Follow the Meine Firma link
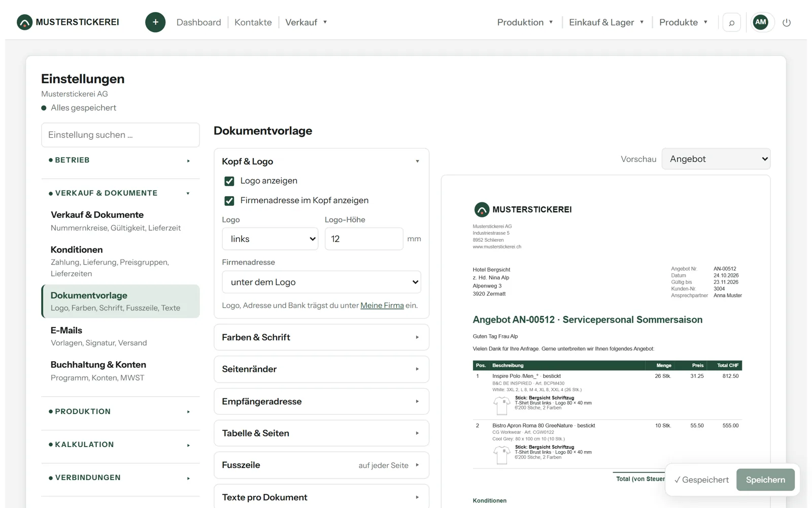 [382, 305]
